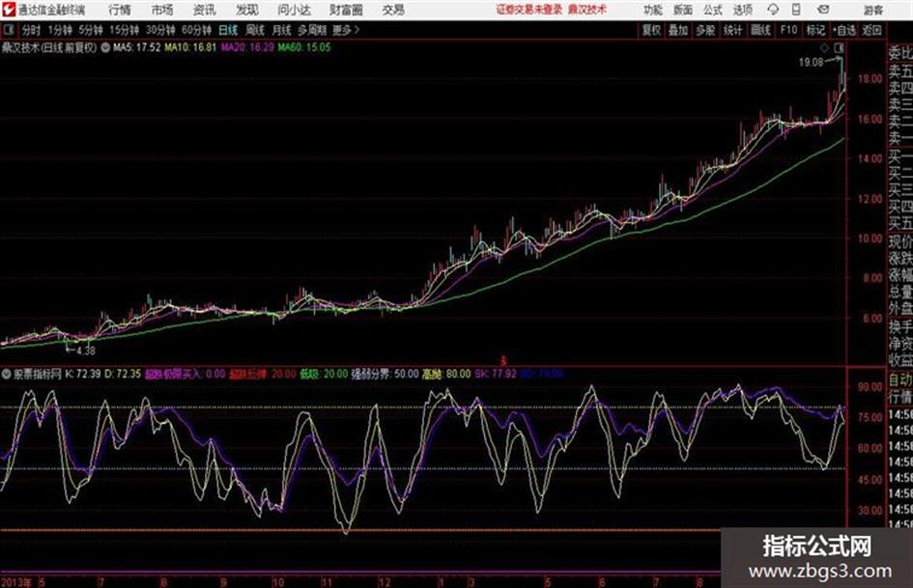Open the 版面 menu
913x588 pixels.
click(683, 10)
